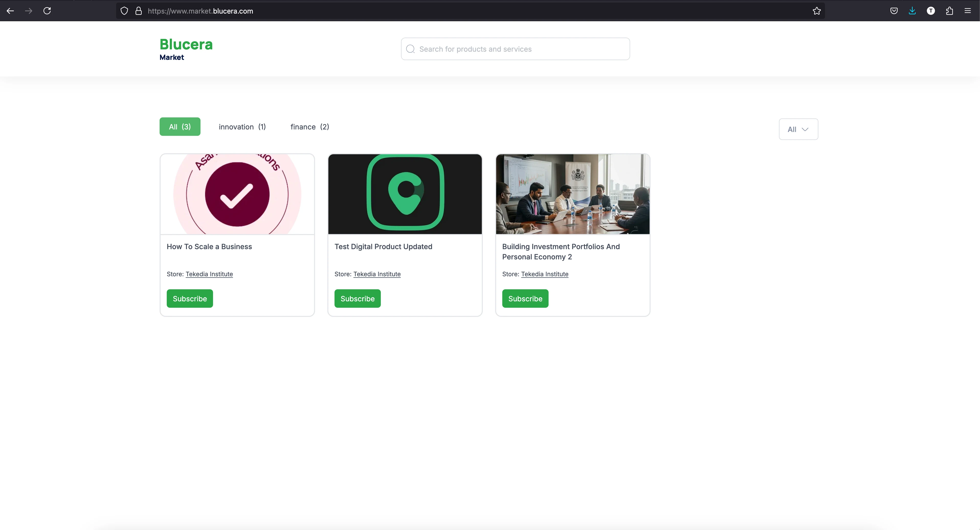
Task: Open Tekedia Institute link under Building Investment Portfolios
Action: coord(544,274)
